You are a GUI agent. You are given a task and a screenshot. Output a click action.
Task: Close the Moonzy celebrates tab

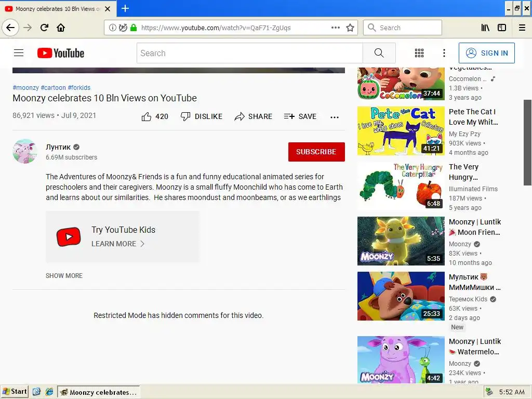pyautogui.click(x=108, y=9)
